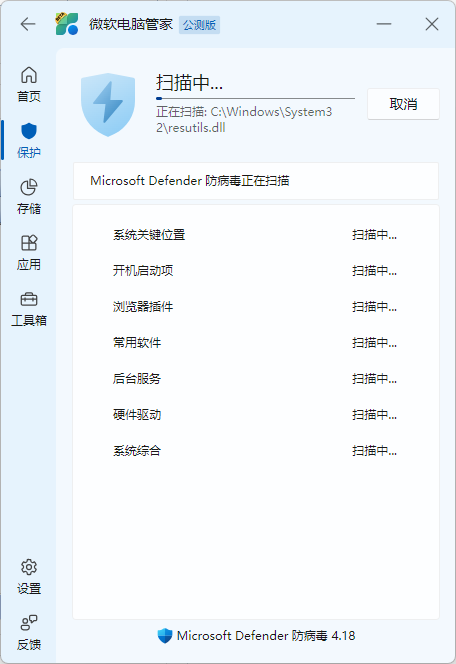Select the 系统关键位置 row

coord(256,235)
